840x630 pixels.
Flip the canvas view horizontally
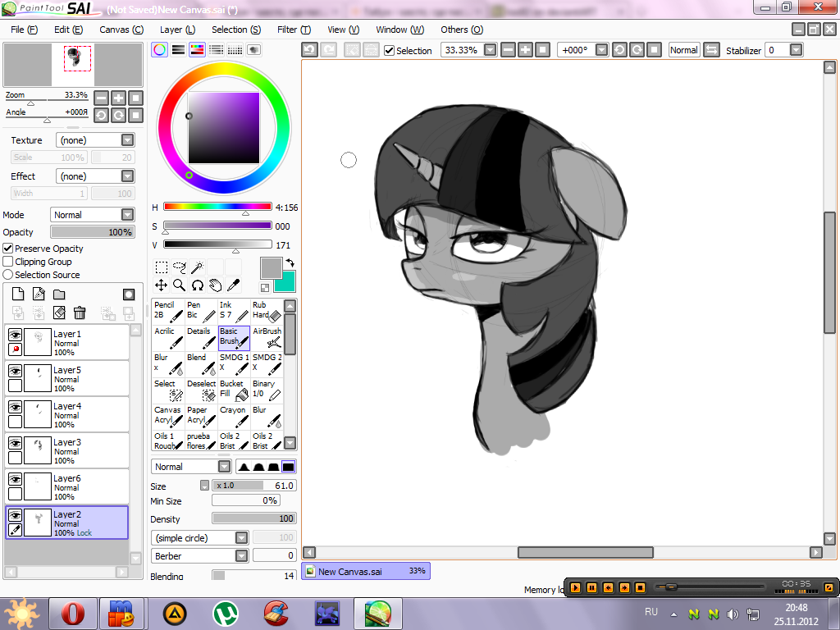[711, 50]
